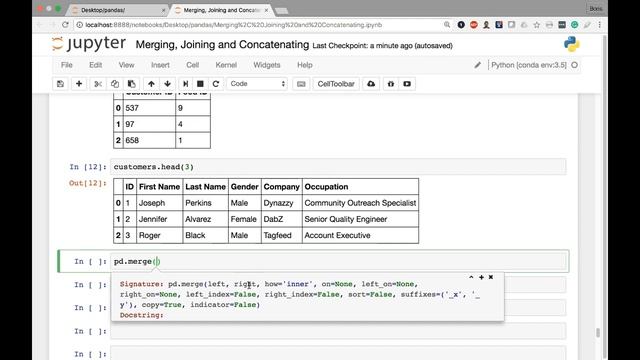
Task: Open the command palette keyboard icon
Action: (301, 84)
